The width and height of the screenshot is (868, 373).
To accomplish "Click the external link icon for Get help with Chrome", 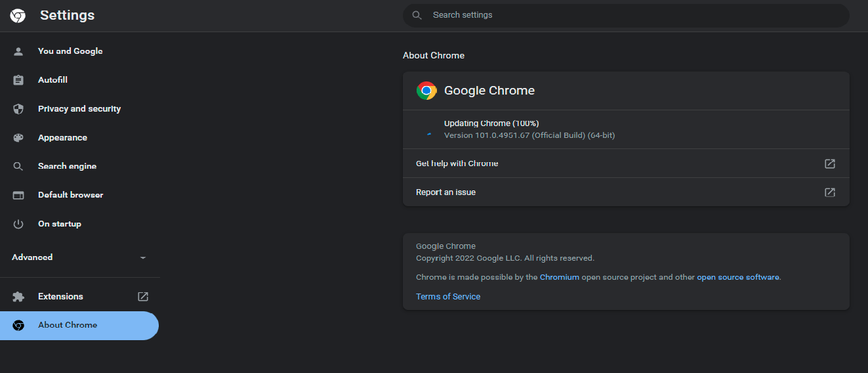I will (x=830, y=164).
